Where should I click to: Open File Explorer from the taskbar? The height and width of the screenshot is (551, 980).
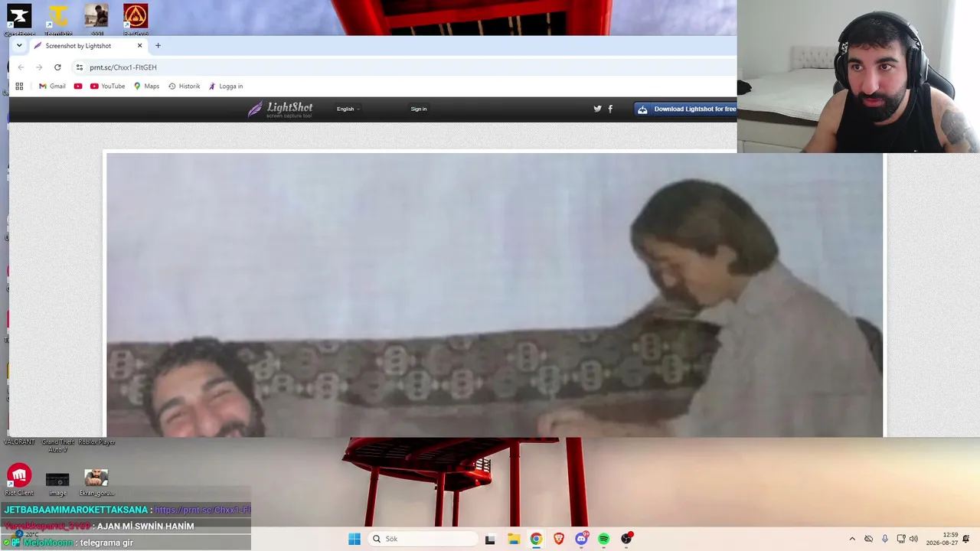click(x=514, y=539)
